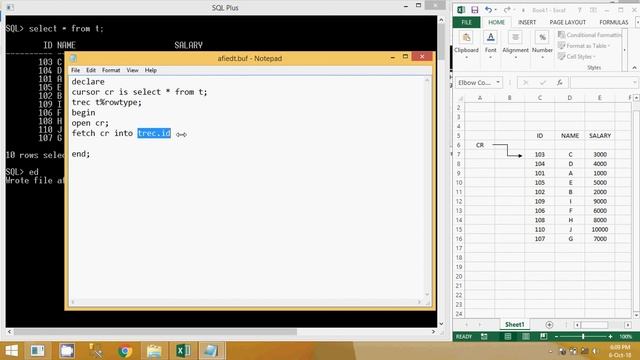Viewport: 640px width, 360px height.
Task: Click the Redo arrow in Excel
Action: coord(507,10)
